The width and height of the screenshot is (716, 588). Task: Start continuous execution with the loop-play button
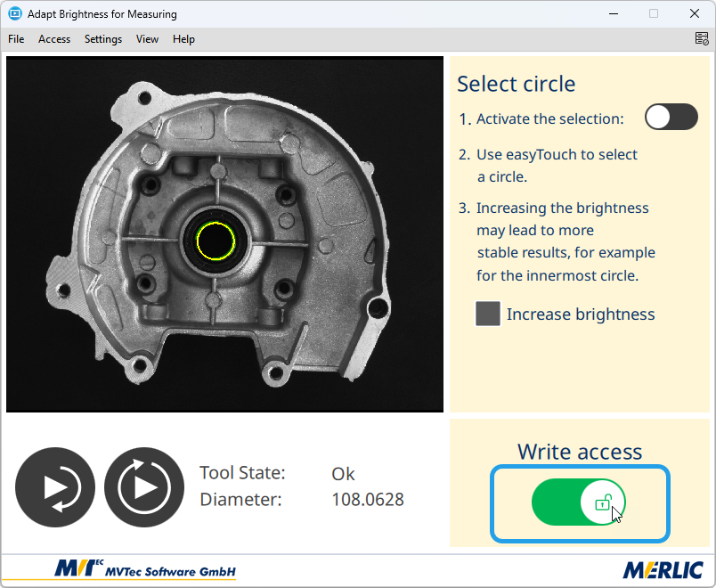pyautogui.click(x=144, y=487)
